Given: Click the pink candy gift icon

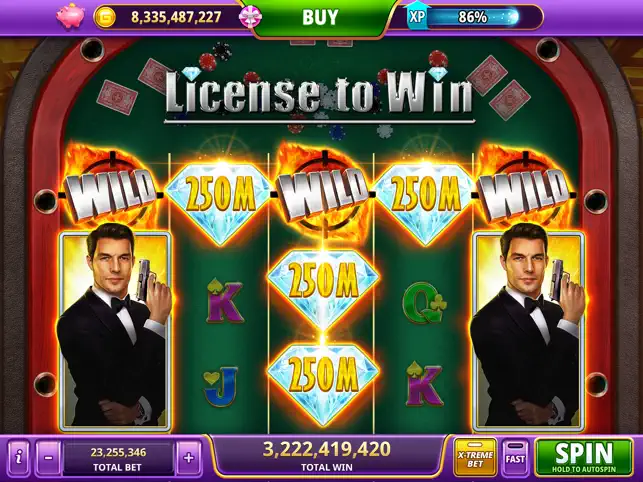Looking at the screenshot, I should (250, 17).
